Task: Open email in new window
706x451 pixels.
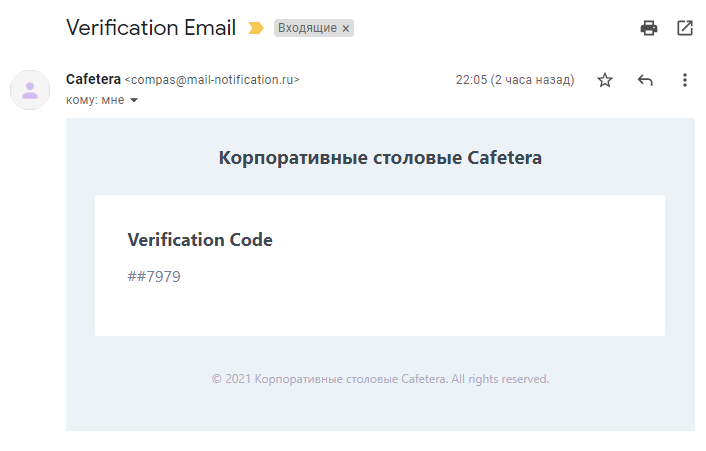Action: click(685, 28)
